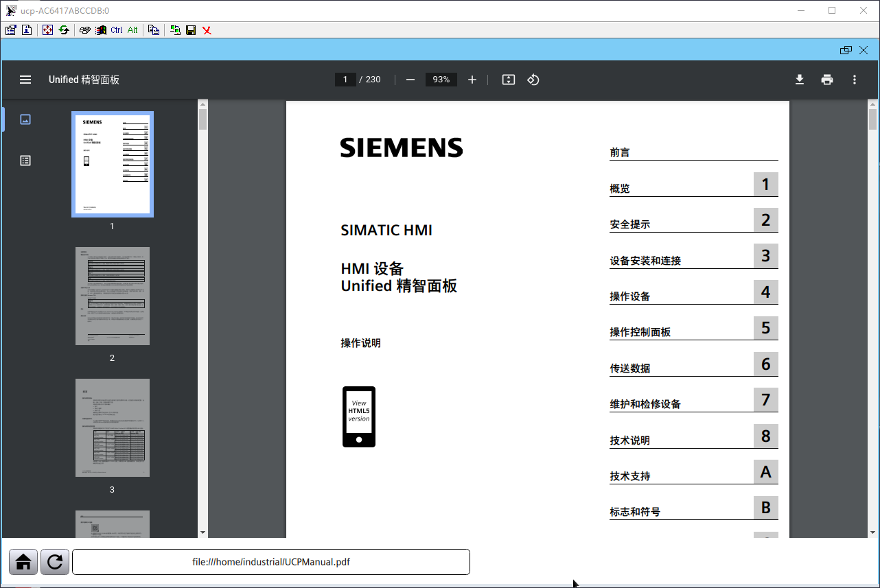880x588 pixels.
Task: Restore the embedded browser panel with the overlapping-windows icon
Action: pyautogui.click(x=846, y=50)
